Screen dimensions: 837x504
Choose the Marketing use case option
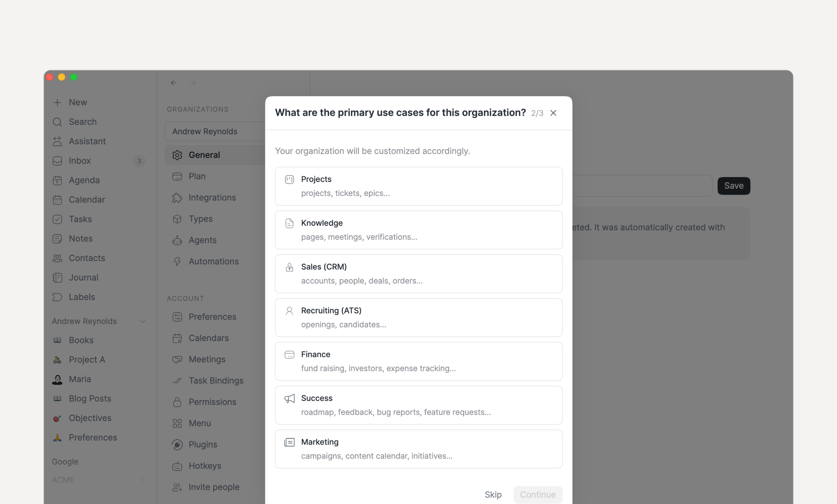point(418,449)
